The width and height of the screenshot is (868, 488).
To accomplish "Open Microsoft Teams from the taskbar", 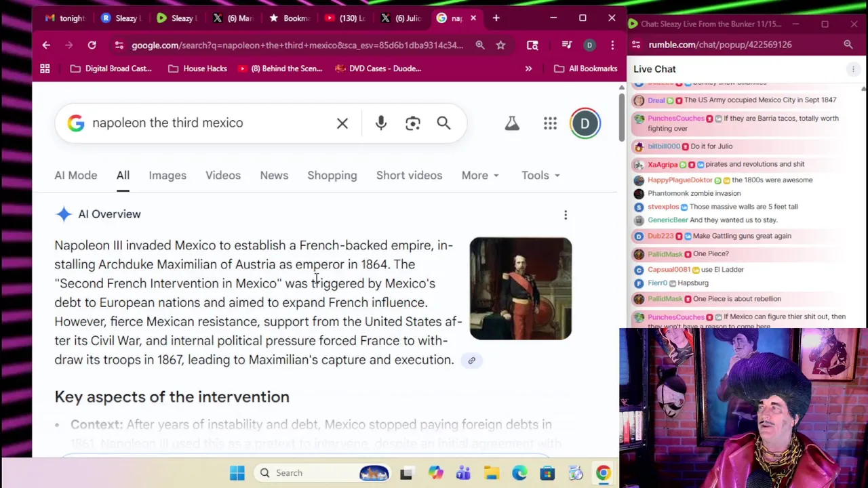I will click(463, 473).
